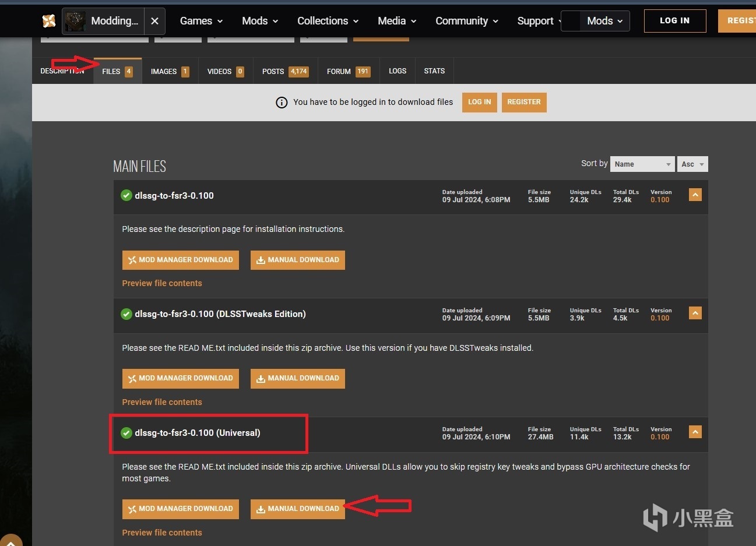Click the Nexus Mods logo icon
756x546 pixels.
pos(49,21)
